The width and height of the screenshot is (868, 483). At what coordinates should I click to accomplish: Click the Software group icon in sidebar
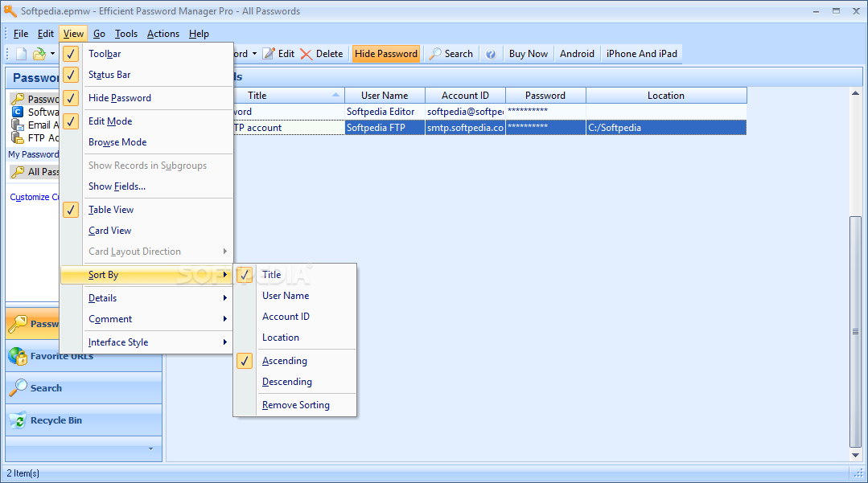coord(18,112)
